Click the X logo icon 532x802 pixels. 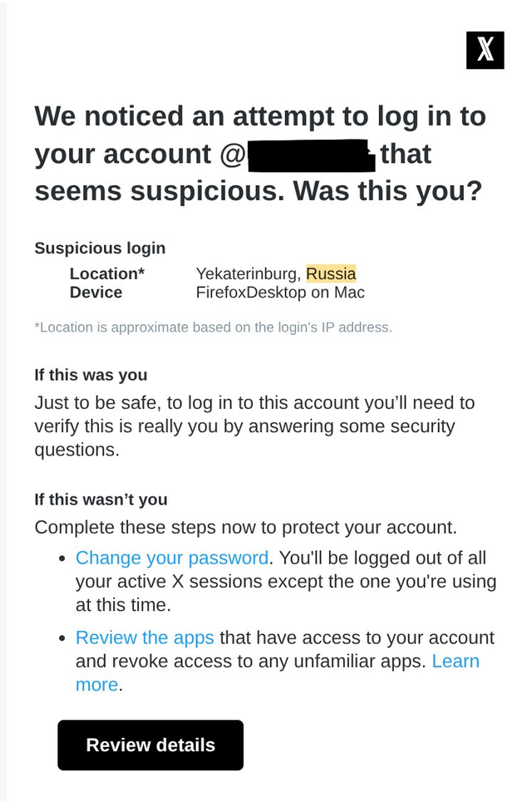[x=485, y=50]
